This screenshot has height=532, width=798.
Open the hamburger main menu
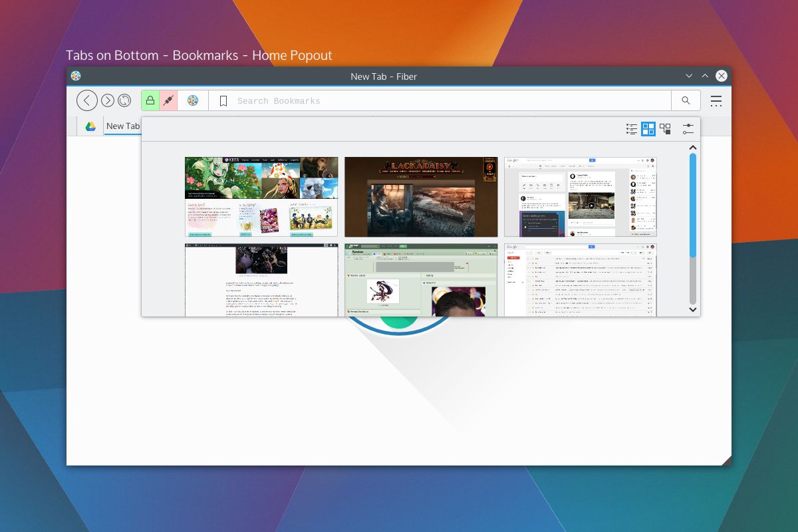(x=716, y=101)
